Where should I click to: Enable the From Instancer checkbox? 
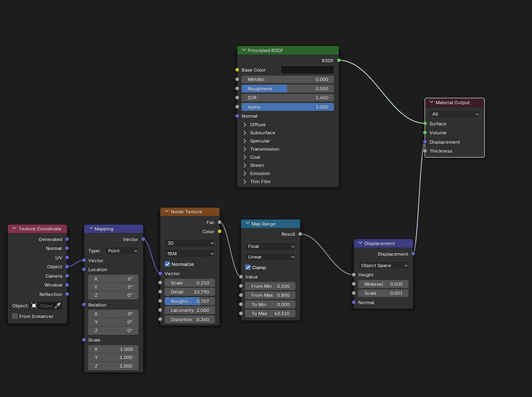[x=15, y=316]
